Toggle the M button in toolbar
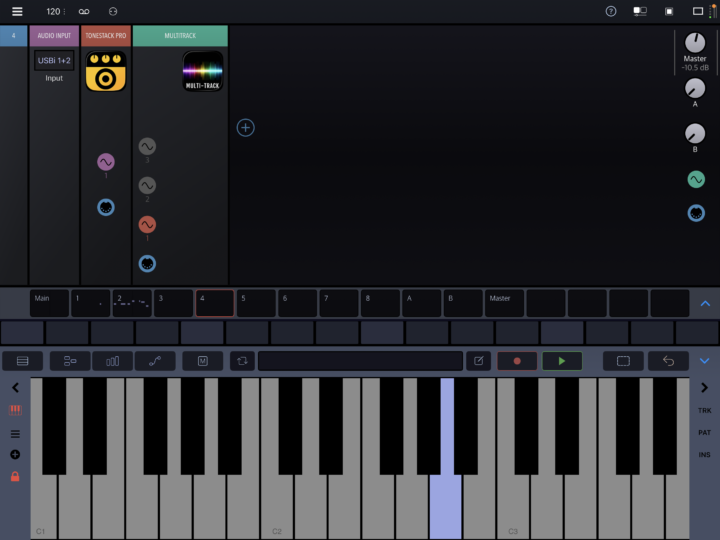 click(x=202, y=361)
